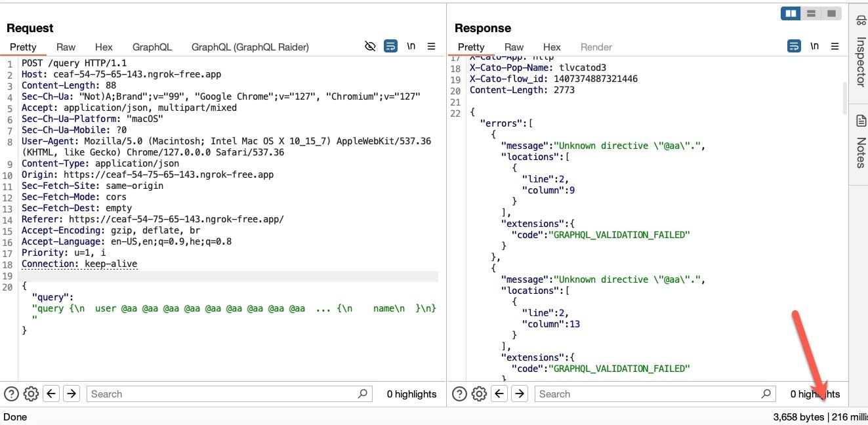Viewport: 868px width, 425px height.
Task: Open hamburger options menu in Request panel
Action: point(431,47)
